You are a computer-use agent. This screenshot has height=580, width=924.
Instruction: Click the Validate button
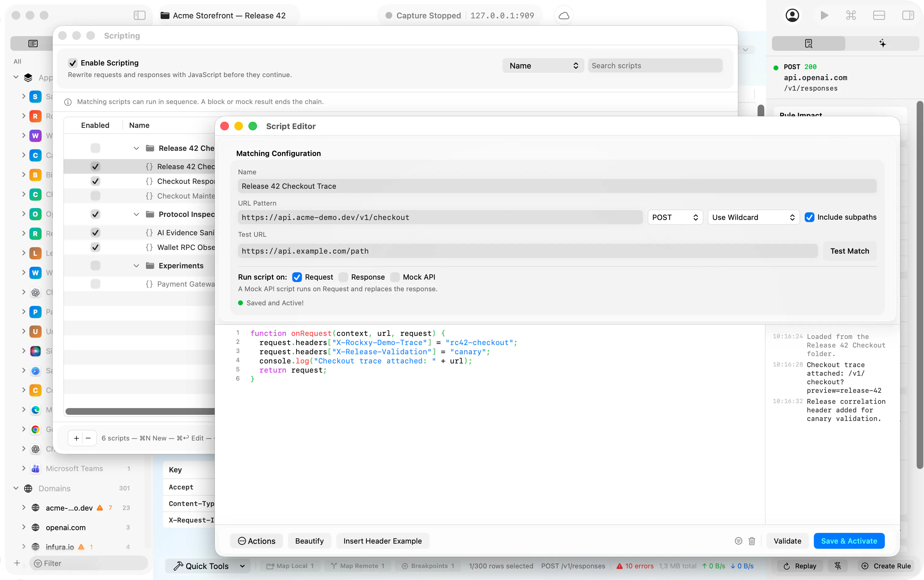[788, 541]
